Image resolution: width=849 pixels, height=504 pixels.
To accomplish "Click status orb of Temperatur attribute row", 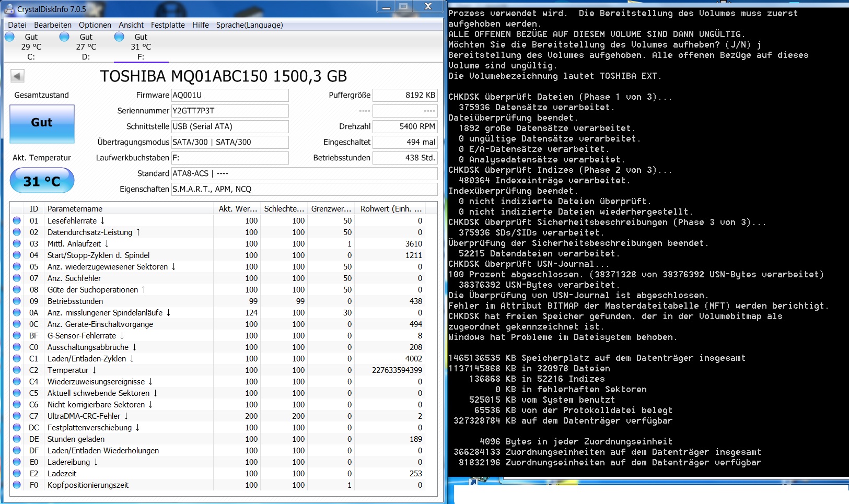I will click(x=17, y=370).
